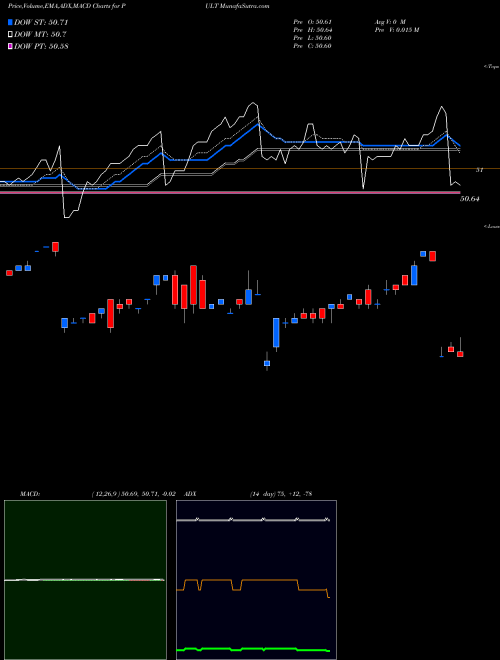This screenshot has width=500, height=660.
Task: Click the 'Pre C: 50.60' close value
Action: pyautogui.click(x=312, y=45)
